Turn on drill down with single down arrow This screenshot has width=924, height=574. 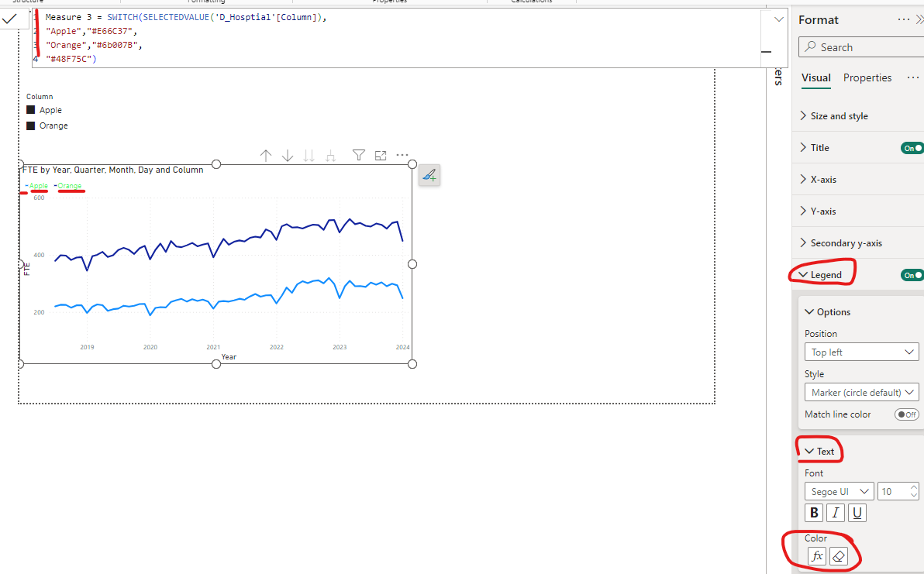(287, 156)
